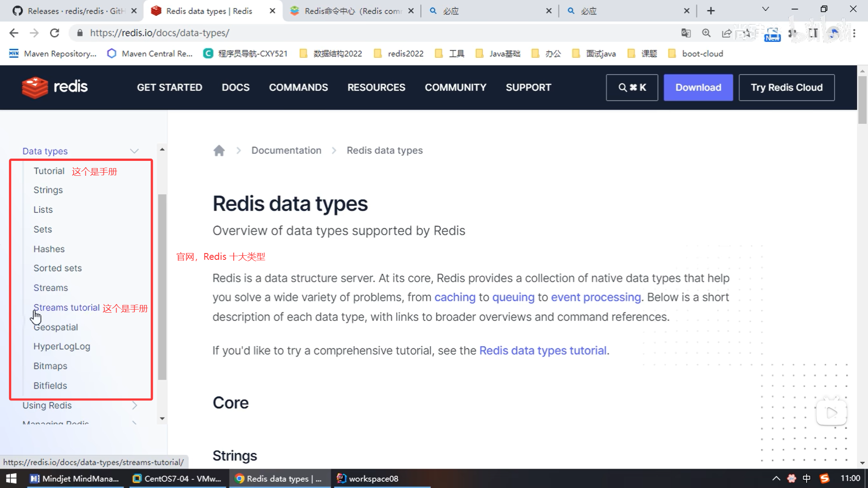Click the share page icon

[x=726, y=33]
